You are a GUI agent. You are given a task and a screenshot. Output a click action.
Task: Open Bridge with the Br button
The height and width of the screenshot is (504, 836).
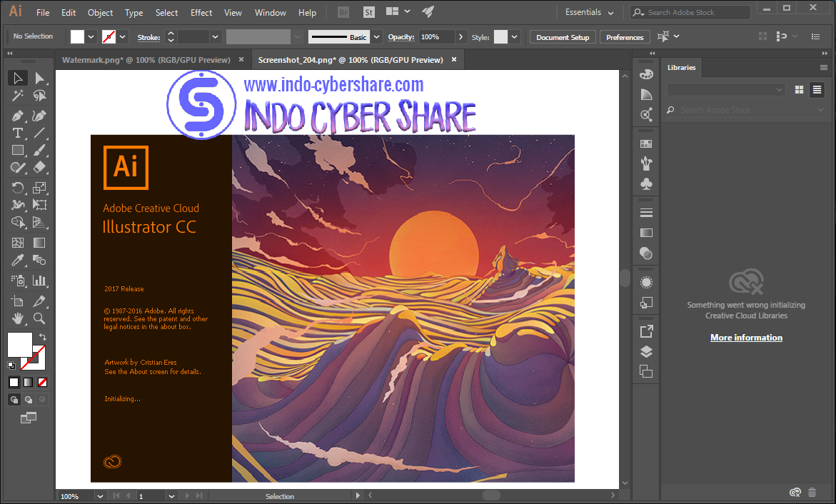click(343, 12)
